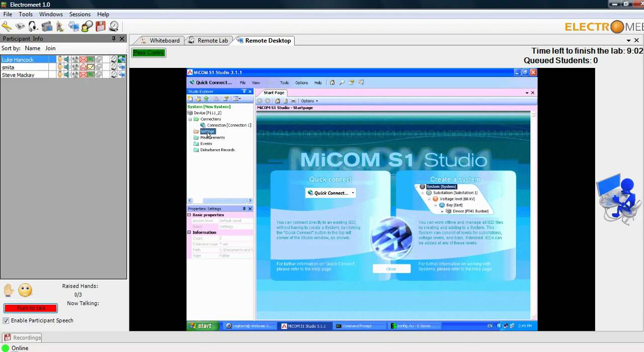Collapse the Basic properties section
Image resolution: width=644 pixels, height=352 pixels.
189,215
